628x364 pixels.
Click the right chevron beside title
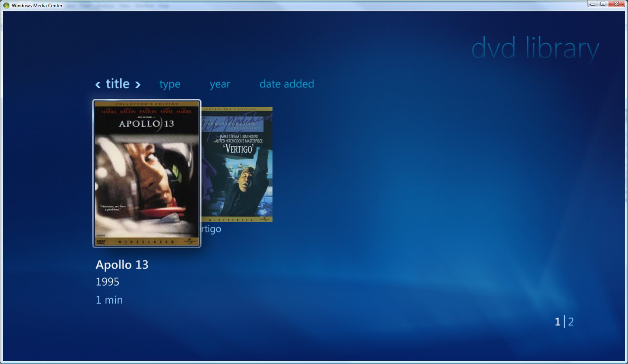[138, 85]
